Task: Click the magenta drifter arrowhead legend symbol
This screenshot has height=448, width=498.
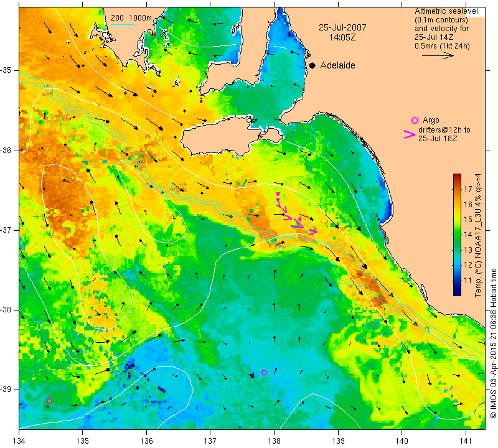Action: pyautogui.click(x=409, y=134)
